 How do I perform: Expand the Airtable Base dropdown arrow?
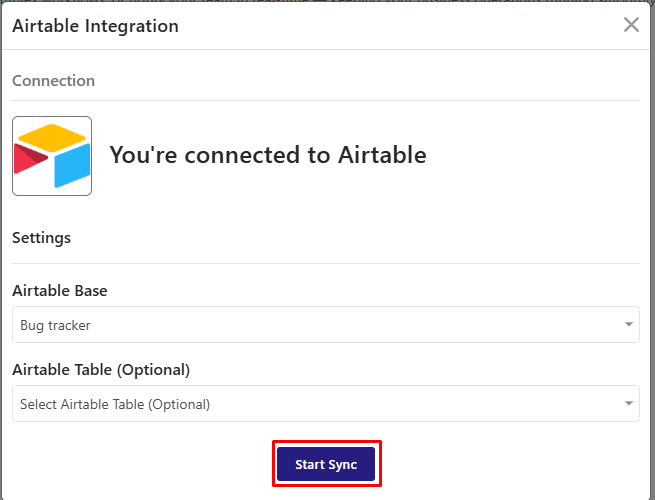tap(628, 325)
